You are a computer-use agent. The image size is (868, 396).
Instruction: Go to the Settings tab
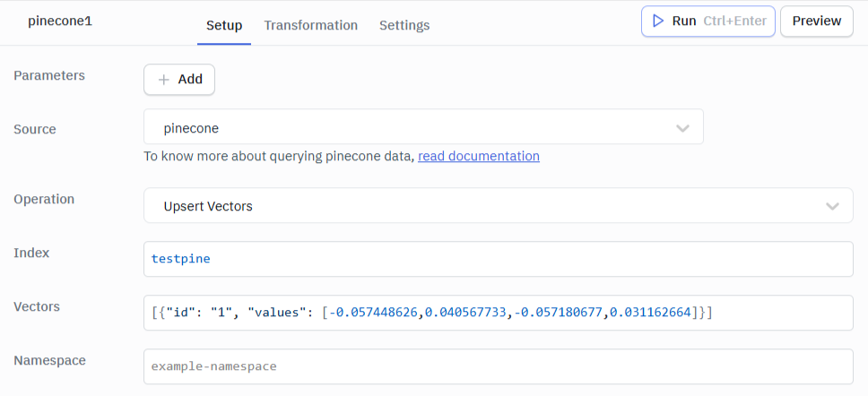(x=404, y=25)
